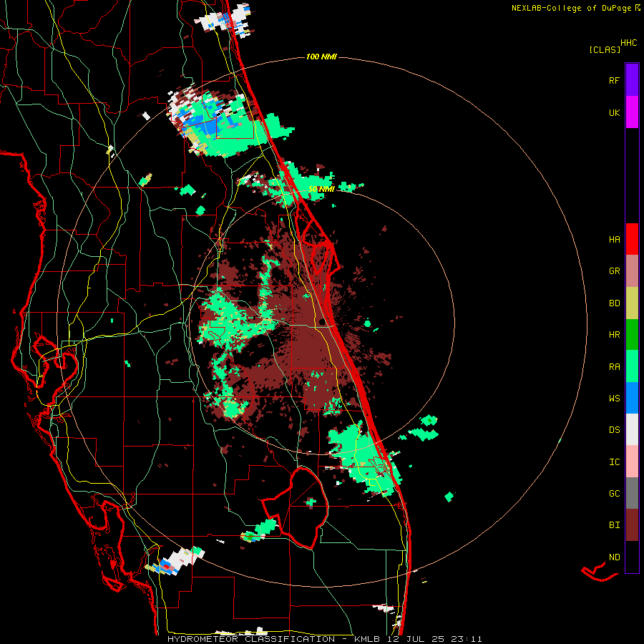This screenshot has height=644, width=644.
Task: Click the DS legend label
Action: point(614,430)
